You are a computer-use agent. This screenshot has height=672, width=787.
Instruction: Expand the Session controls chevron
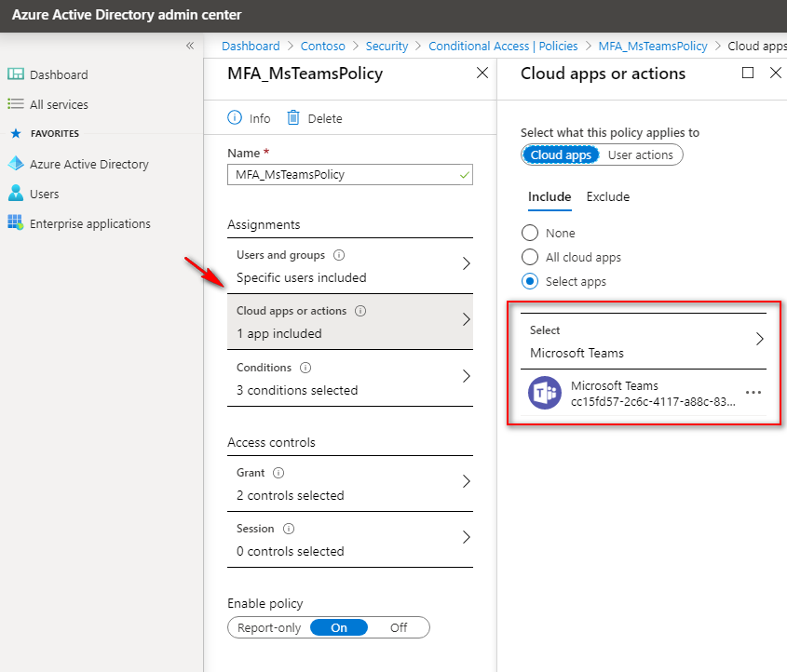click(x=467, y=537)
